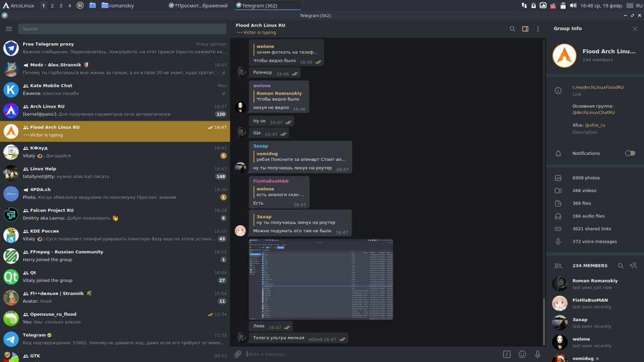Click the network up/down arrows tray icon
Viewport: 644px width, 362px height.
[524, 6]
